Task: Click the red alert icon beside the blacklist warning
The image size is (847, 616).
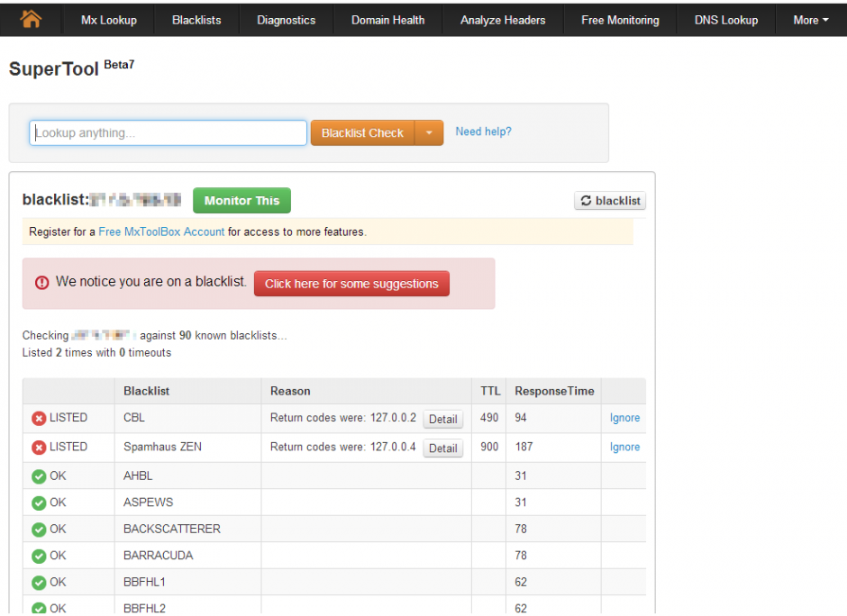Action: (42, 282)
